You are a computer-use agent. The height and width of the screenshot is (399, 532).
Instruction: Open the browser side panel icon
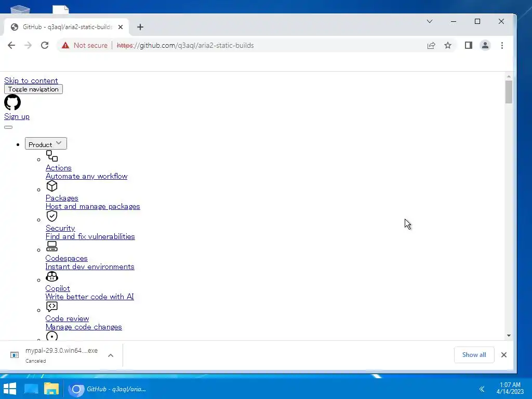tap(469, 46)
